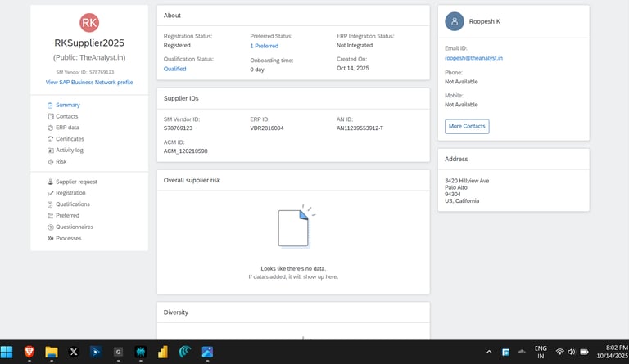
Task: Click the RK supplier avatar
Action: 89,23
